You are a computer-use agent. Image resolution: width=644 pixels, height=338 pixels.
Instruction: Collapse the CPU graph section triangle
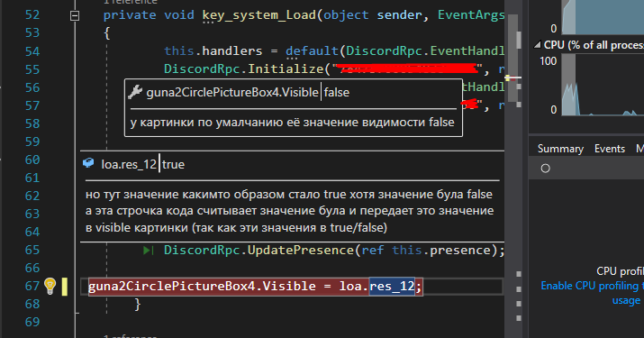[537, 45]
